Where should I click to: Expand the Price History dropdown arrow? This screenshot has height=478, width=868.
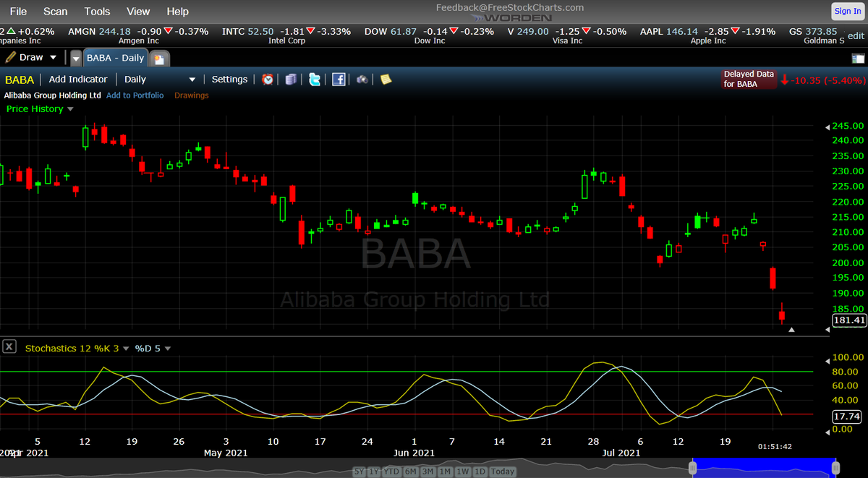pyautogui.click(x=70, y=109)
